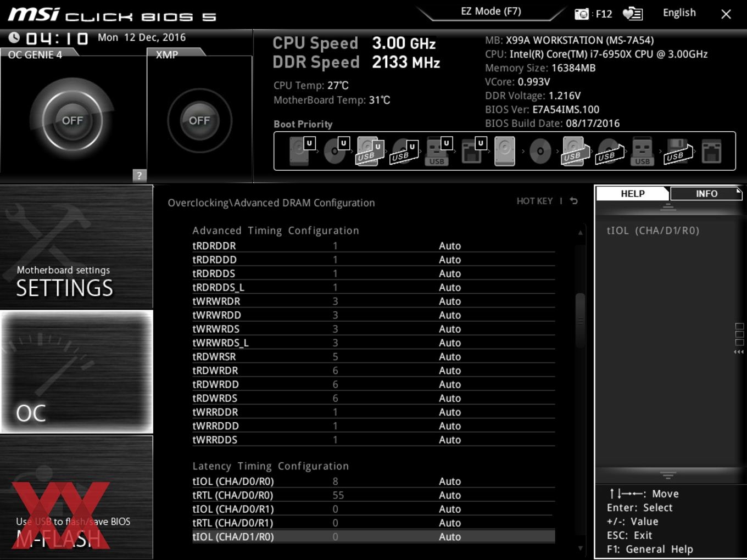Select the tWRWRDS_L row
The width and height of the screenshot is (747, 560).
(374, 343)
